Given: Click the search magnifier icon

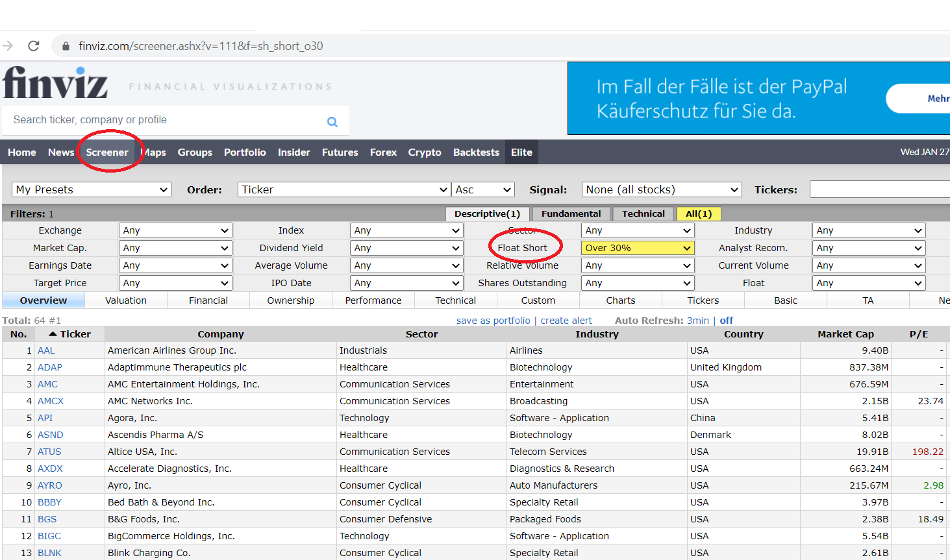Looking at the screenshot, I should pyautogui.click(x=332, y=121).
